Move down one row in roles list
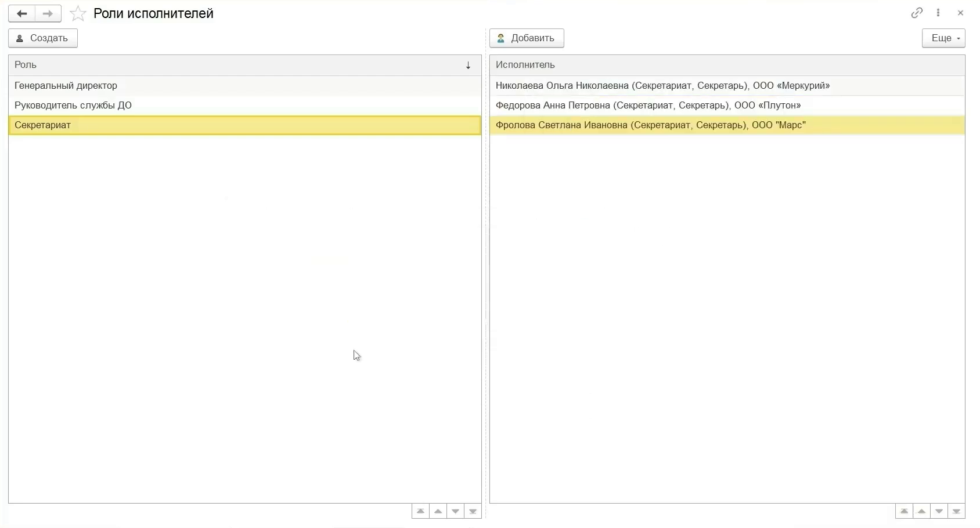Viewport: 980px width, 528px height. click(x=455, y=511)
